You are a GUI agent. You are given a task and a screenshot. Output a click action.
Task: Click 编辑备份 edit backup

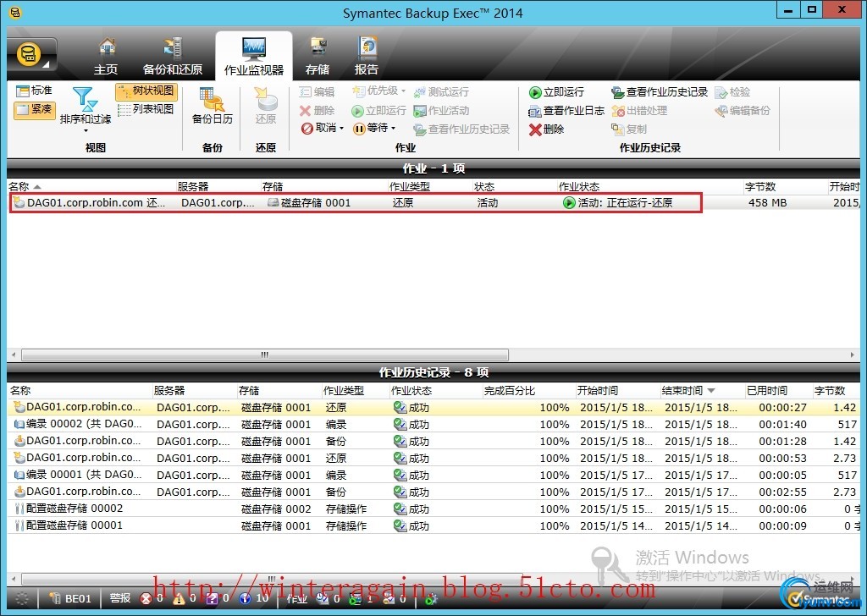click(x=743, y=111)
